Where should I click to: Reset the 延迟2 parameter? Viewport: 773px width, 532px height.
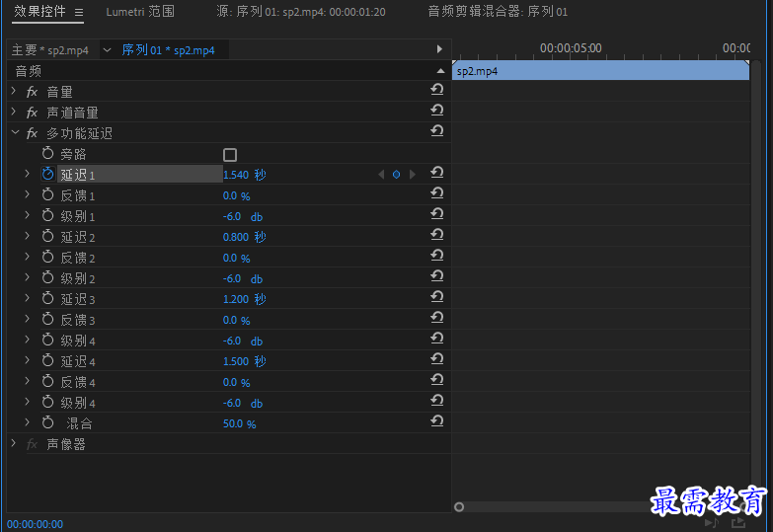(x=436, y=235)
